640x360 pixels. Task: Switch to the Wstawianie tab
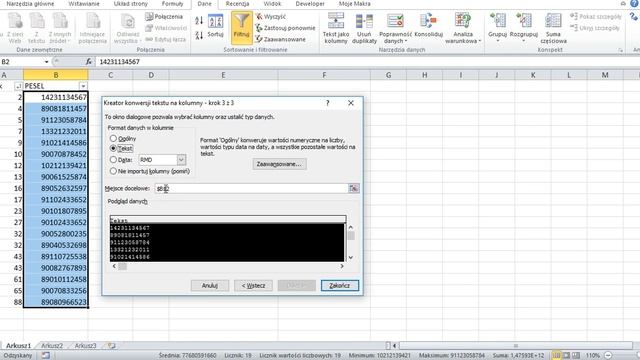(84, 4)
